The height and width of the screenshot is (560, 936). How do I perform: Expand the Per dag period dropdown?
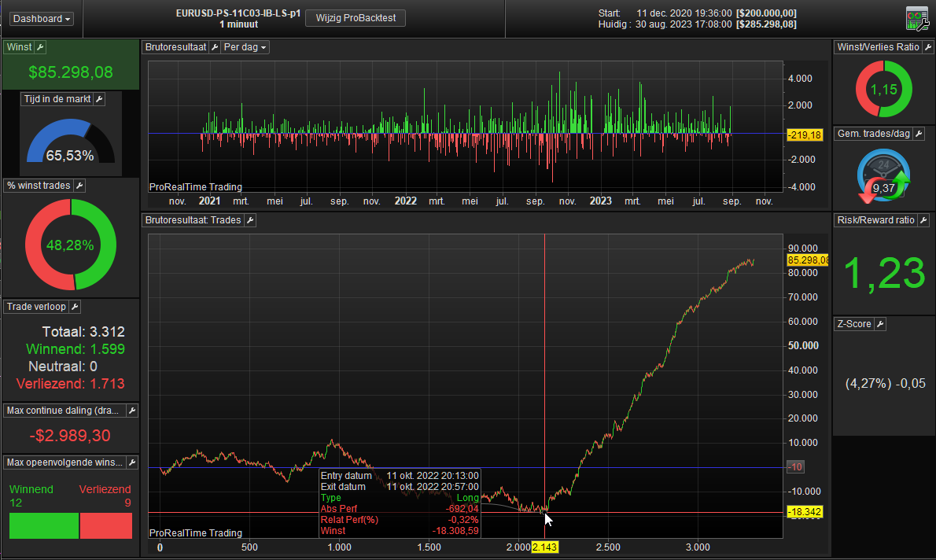click(x=245, y=47)
